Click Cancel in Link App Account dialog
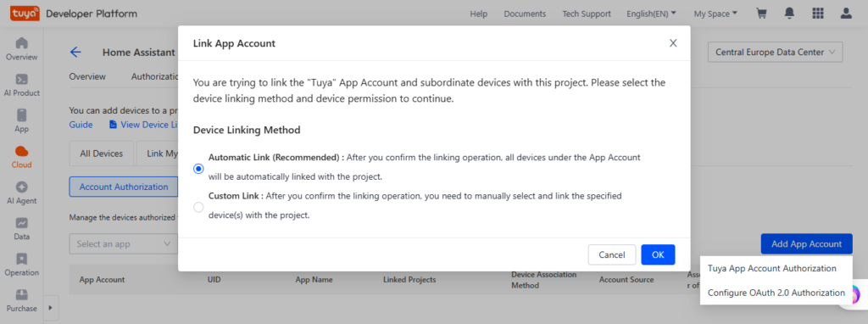Viewport: 868px width, 324px height. coord(612,254)
